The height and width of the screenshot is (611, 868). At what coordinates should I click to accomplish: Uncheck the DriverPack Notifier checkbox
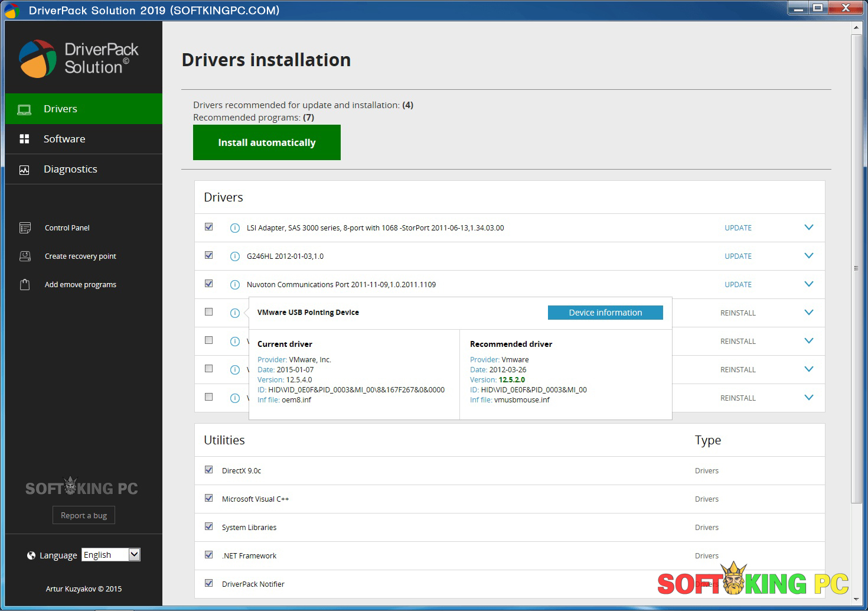coord(208,583)
